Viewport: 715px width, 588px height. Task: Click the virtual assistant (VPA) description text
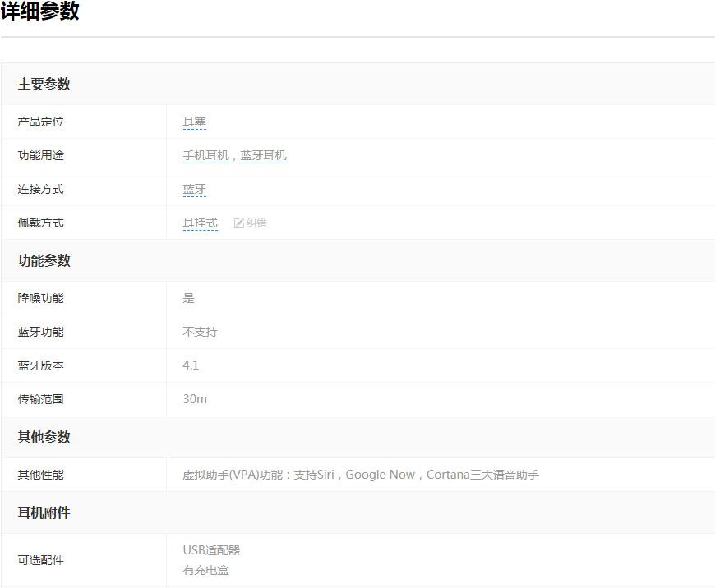tap(361, 475)
